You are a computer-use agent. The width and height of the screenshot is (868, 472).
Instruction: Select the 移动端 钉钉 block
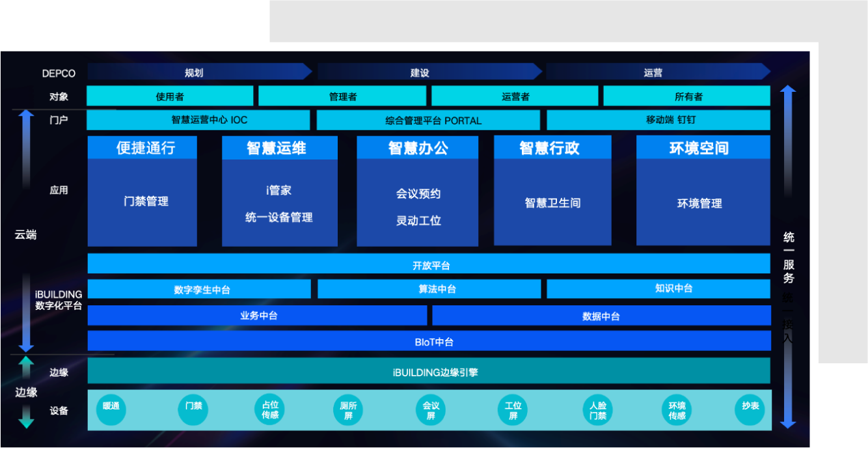click(x=658, y=120)
